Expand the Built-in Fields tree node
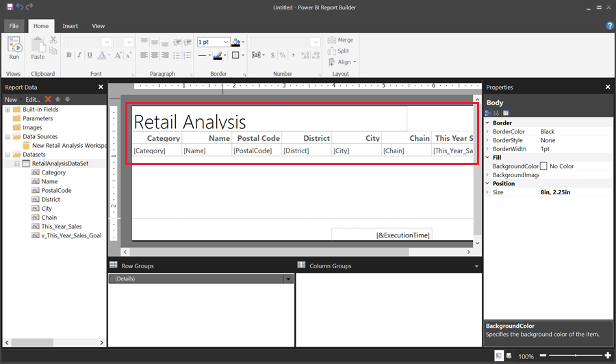Image resolution: width=616 pixels, height=364 pixels. [x=8, y=109]
